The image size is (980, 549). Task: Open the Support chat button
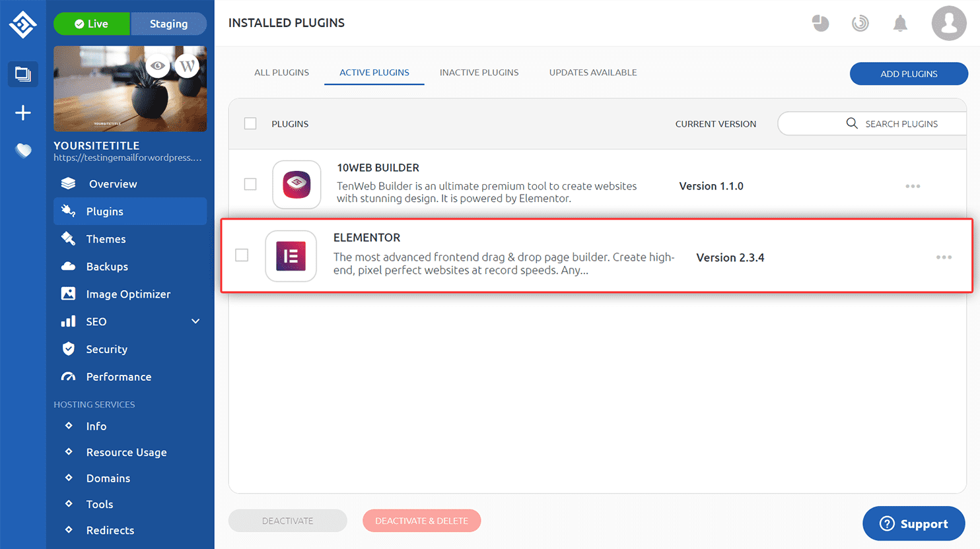[914, 524]
